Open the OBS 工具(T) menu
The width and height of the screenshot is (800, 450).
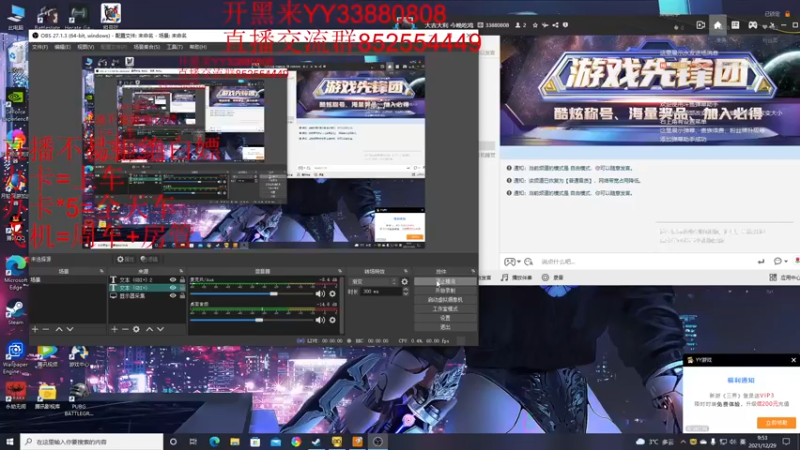point(174,47)
